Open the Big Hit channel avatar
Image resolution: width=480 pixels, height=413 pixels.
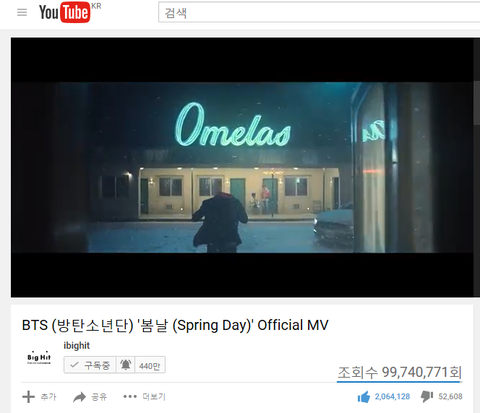point(39,357)
